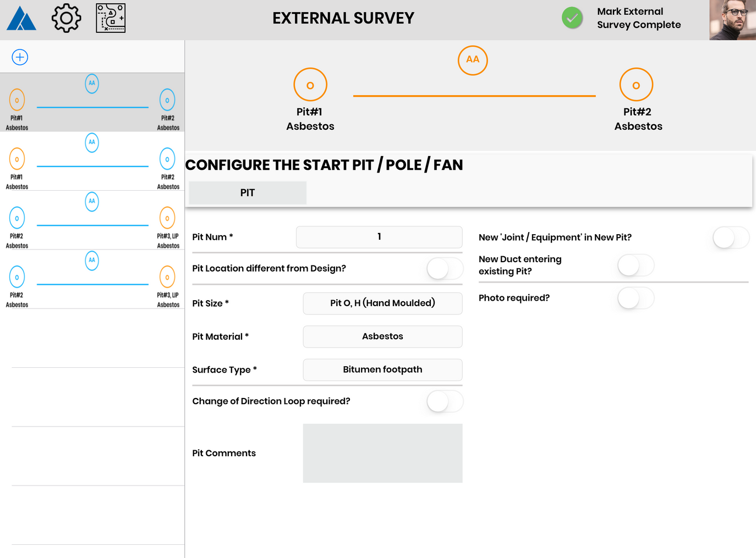Enable Change of Direction Loop required

click(x=445, y=401)
